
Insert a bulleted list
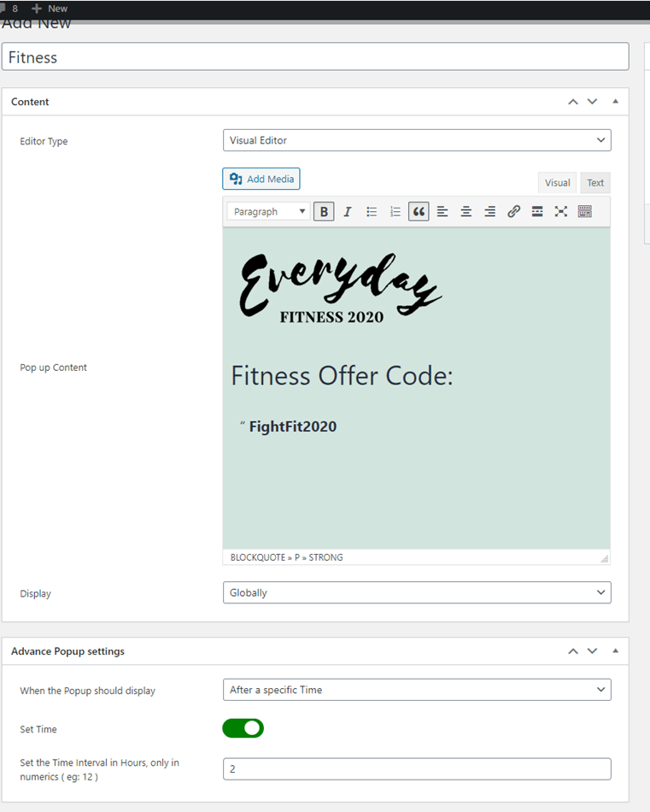372,211
